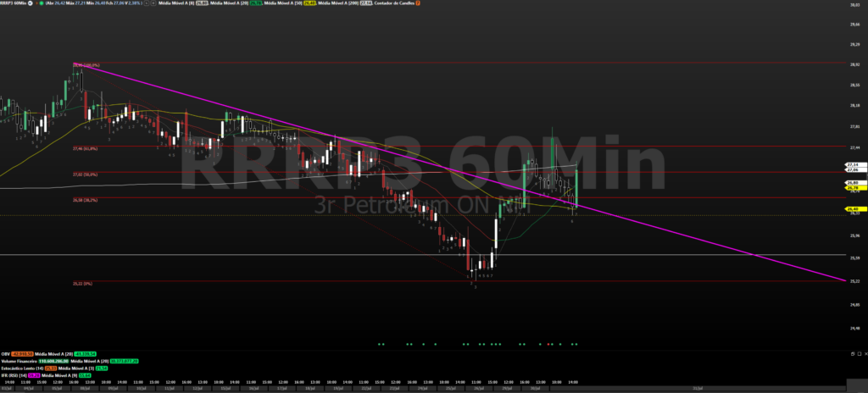This screenshot has width=868, height=393.
Task: Click the yellow 26,40 price tag on axis
Action: 852,209
